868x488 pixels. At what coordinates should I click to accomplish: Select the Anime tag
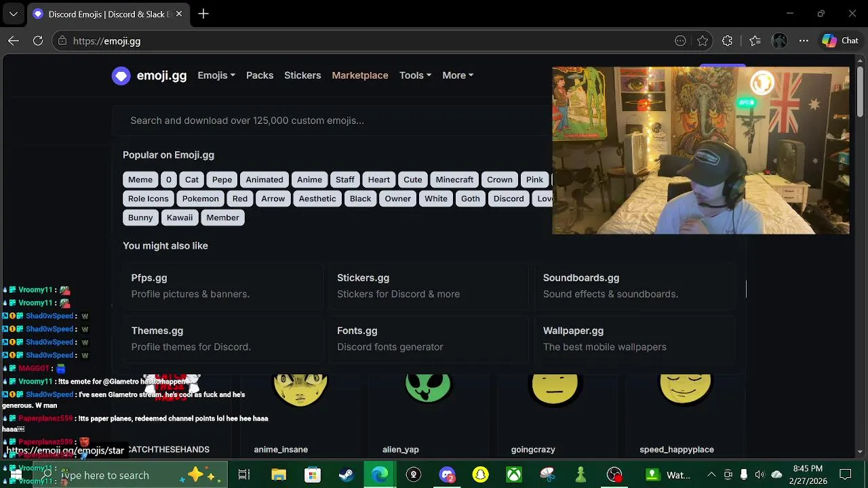pyautogui.click(x=309, y=180)
